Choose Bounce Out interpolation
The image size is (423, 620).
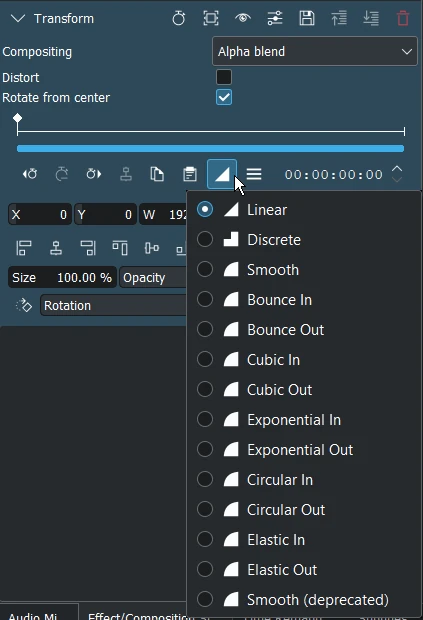[304, 330]
